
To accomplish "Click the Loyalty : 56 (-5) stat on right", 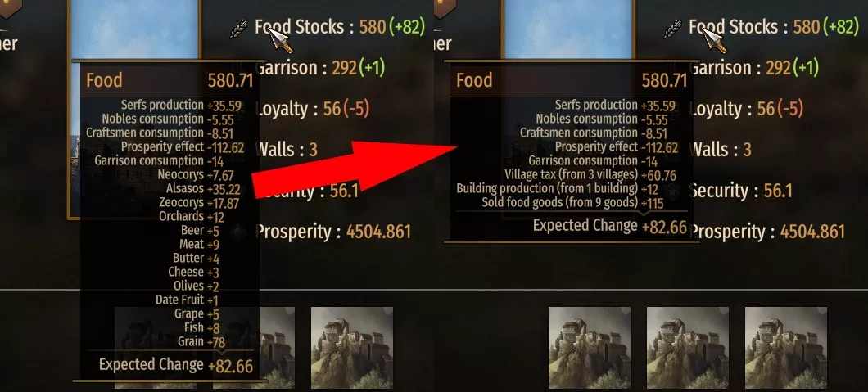I will [x=747, y=108].
